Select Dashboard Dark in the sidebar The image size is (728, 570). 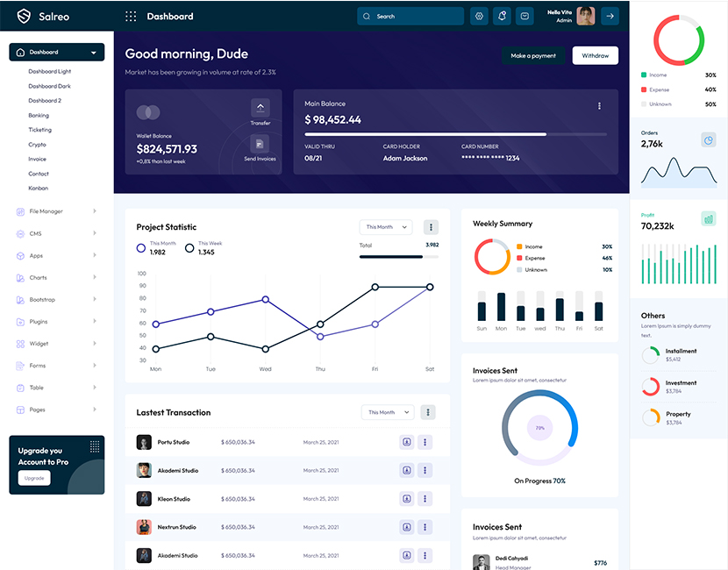pyautogui.click(x=49, y=86)
